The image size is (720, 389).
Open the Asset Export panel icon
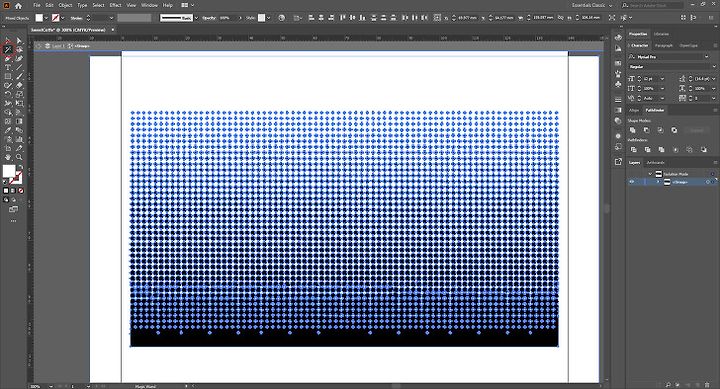point(618,162)
